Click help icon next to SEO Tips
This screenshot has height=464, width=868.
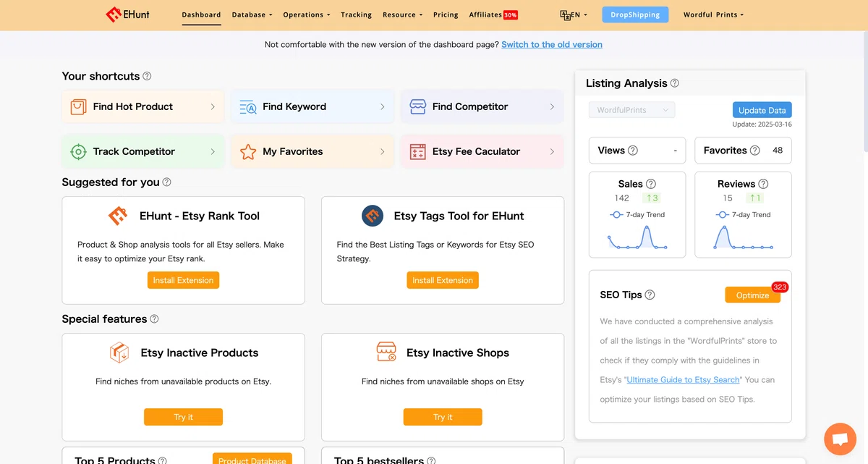point(650,295)
